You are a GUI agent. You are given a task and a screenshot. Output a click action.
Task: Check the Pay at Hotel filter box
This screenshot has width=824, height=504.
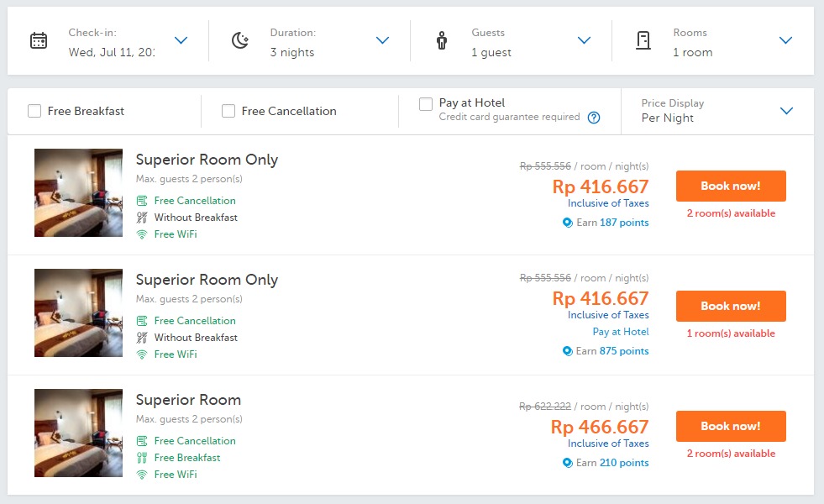[426, 104]
